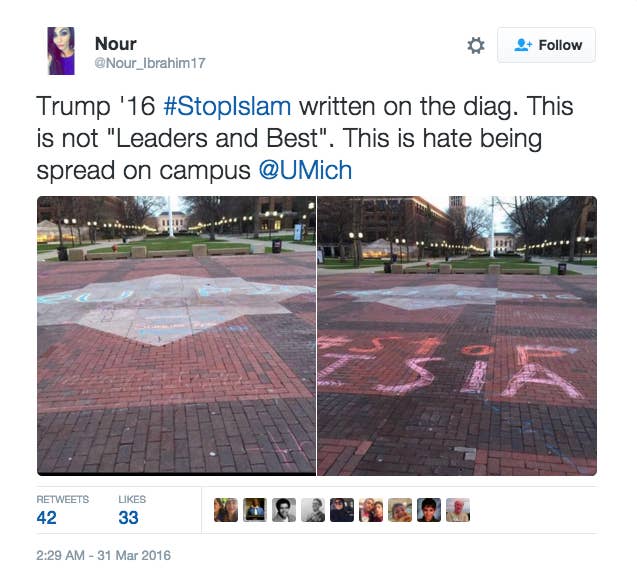Viewport: 637px width, 577px height.
Task: Open Nour's profile picture
Action: pyautogui.click(x=61, y=51)
